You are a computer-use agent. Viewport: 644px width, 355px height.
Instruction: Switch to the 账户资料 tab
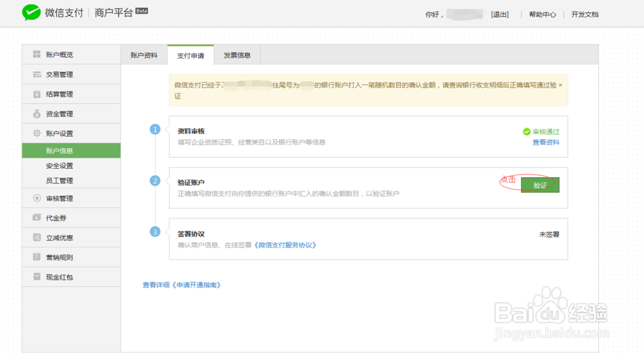(x=144, y=55)
